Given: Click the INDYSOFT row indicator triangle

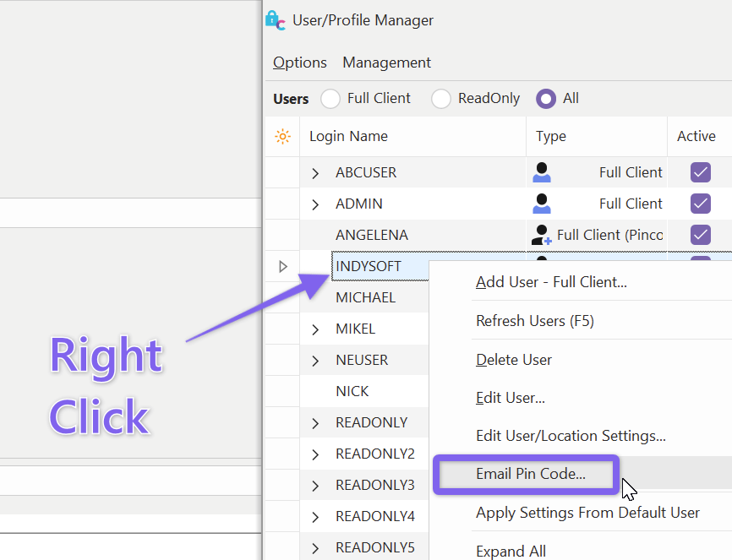Looking at the screenshot, I should point(283,266).
